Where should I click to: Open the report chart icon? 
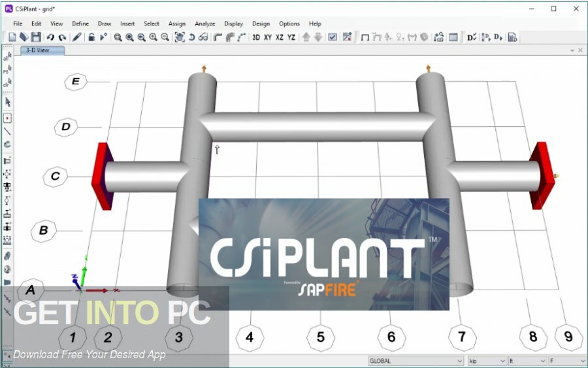click(x=512, y=37)
